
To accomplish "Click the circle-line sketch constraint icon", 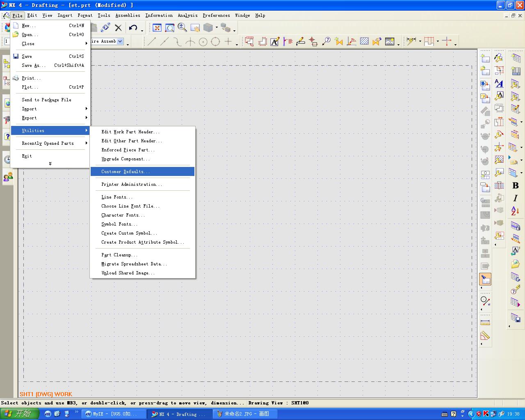I will click(485, 301).
